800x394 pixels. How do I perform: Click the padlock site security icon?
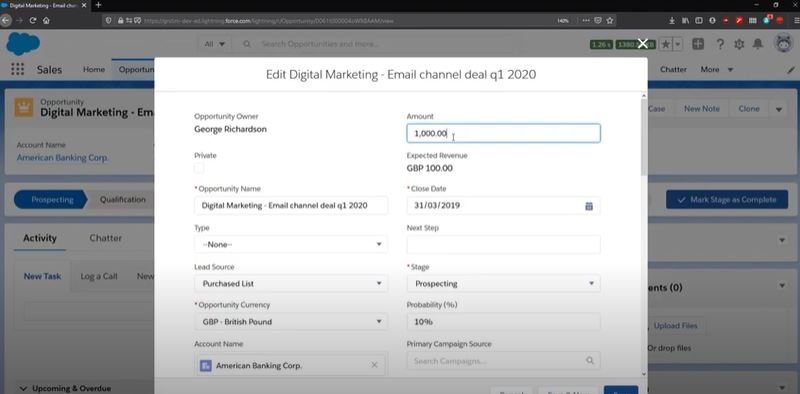tap(120, 21)
